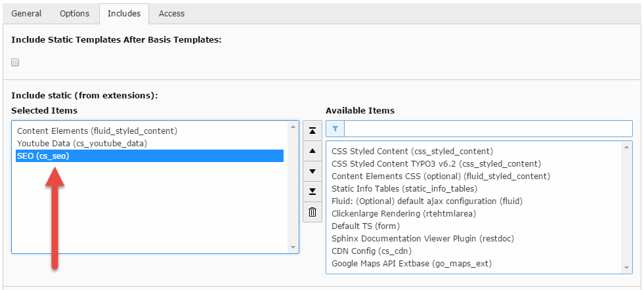This screenshot has width=644, height=290.
Task: Move selected item to bottom
Action: click(x=312, y=192)
